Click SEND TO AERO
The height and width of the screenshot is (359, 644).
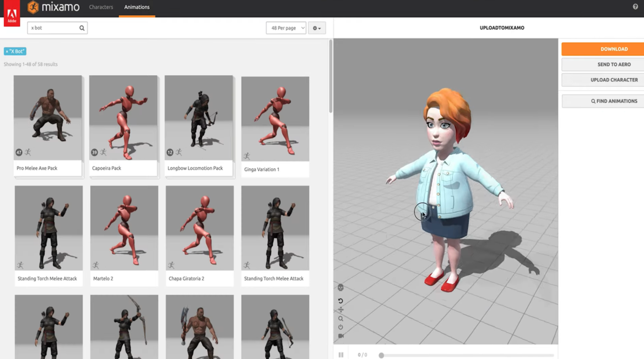(614, 64)
